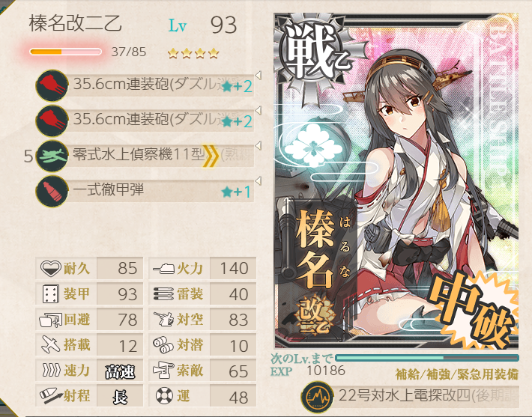Click the armor-piercing shell icon

(52, 192)
